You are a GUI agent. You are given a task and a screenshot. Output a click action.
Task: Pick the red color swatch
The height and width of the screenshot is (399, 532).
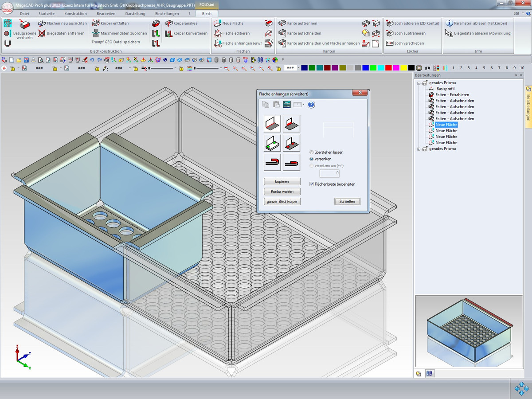pos(388,68)
